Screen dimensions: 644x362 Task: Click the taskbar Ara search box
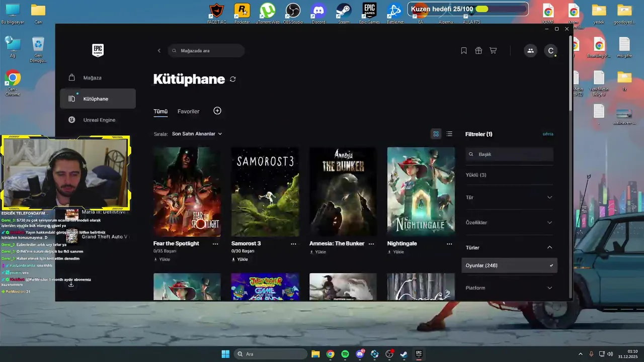click(x=270, y=354)
